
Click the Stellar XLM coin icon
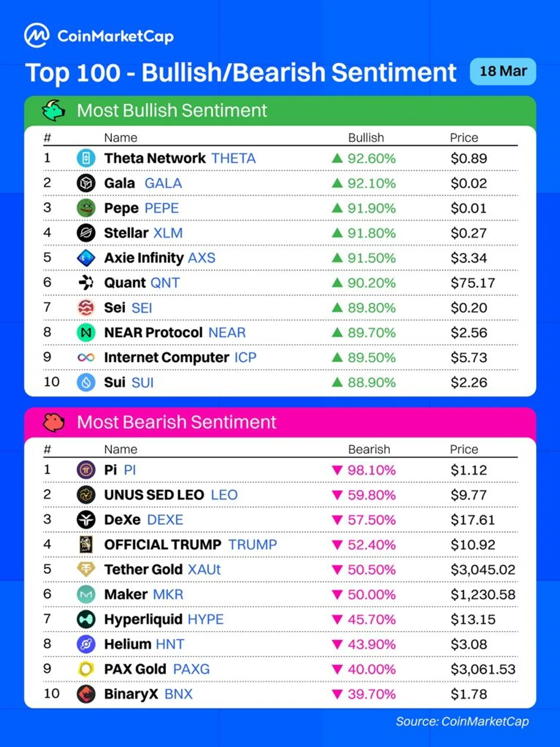point(86,233)
